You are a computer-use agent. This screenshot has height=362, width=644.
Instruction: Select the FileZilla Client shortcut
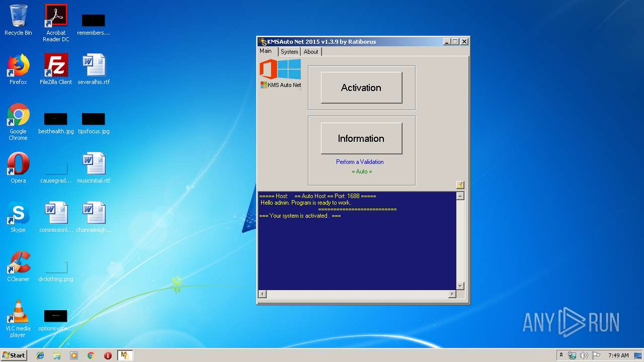pyautogui.click(x=56, y=69)
